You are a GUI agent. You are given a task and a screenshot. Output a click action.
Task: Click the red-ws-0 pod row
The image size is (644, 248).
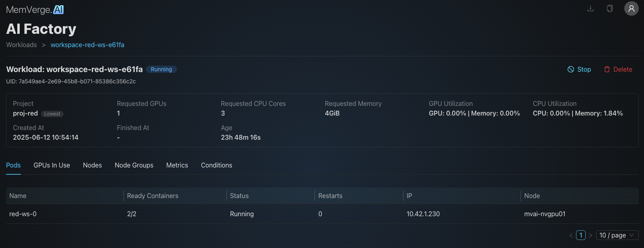[23, 214]
